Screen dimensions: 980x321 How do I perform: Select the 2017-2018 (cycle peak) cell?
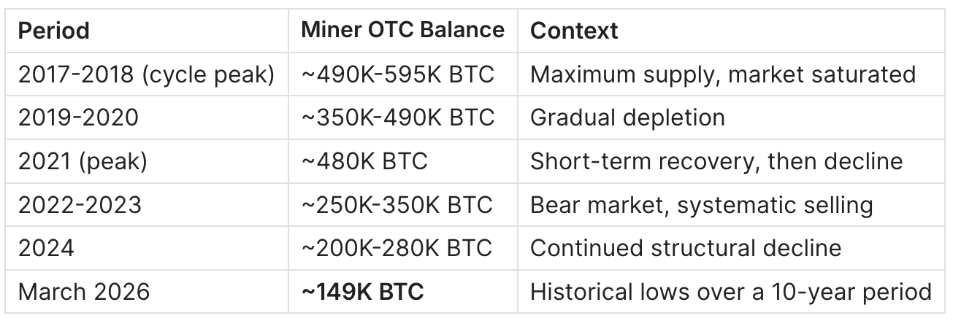click(x=146, y=74)
